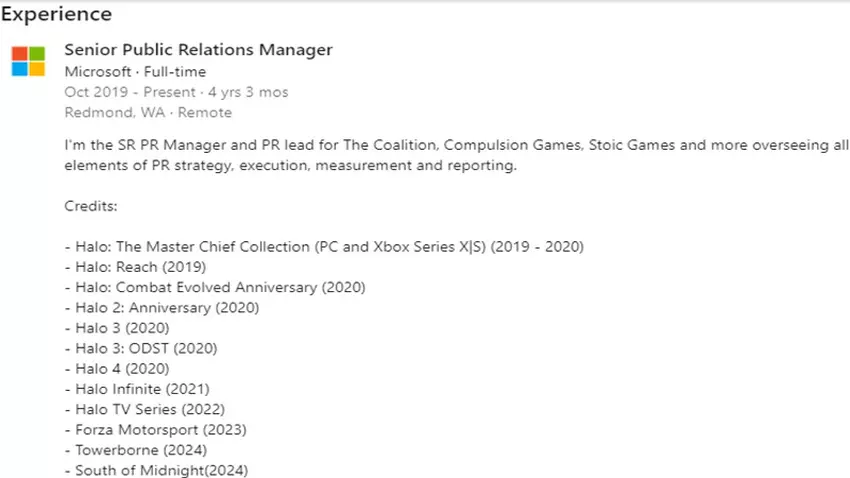Click the South of Midnight(2024) line
This screenshot has height=478, width=850.
(156, 470)
